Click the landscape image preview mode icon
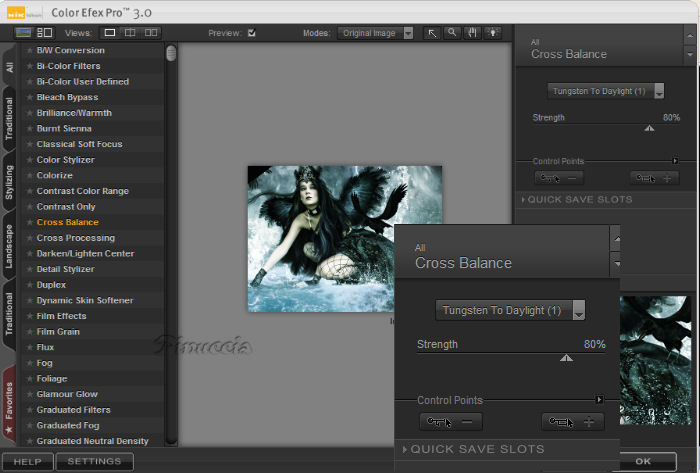Viewport: 700px width, 473px height. (x=23, y=33)
